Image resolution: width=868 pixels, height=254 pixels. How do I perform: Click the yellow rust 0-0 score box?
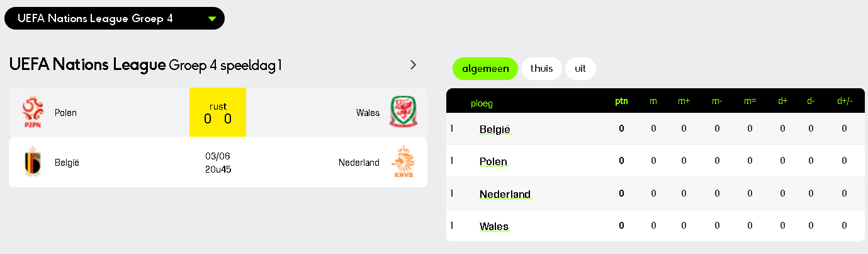tap(218, 112)
